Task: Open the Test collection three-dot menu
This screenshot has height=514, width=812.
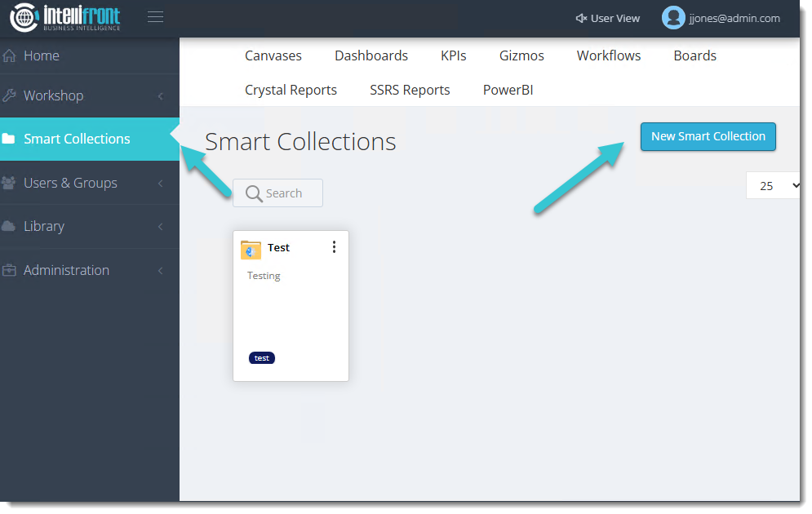Action: tap(334, 247)
